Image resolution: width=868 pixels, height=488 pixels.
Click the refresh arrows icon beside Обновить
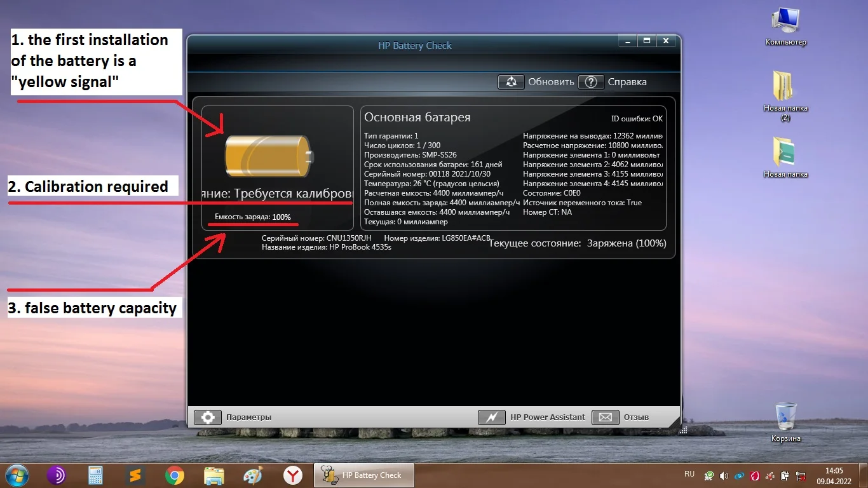tap(511, 82)
